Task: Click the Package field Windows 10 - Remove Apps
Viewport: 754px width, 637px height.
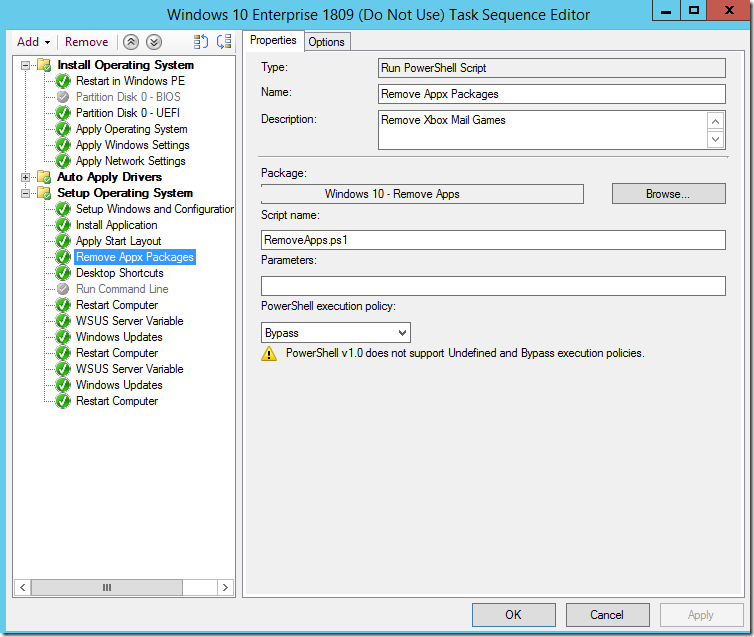Action: 422,194
